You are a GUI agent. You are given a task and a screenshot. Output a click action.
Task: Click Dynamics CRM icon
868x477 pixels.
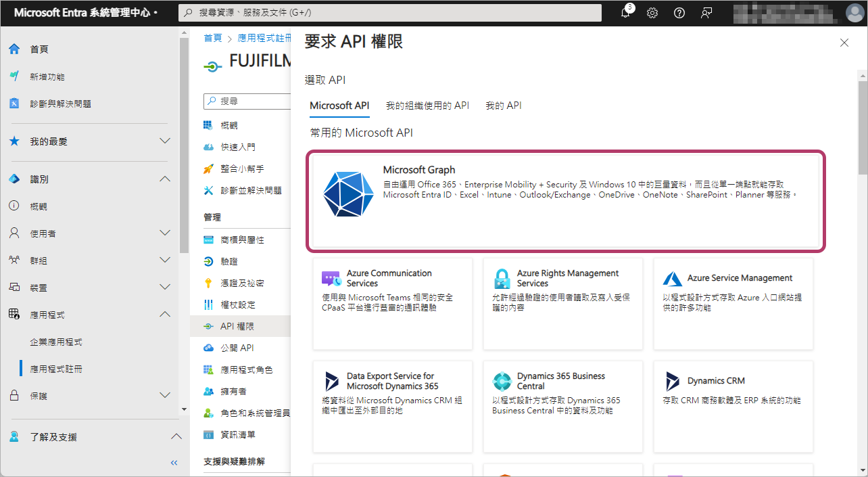[672, 381]
